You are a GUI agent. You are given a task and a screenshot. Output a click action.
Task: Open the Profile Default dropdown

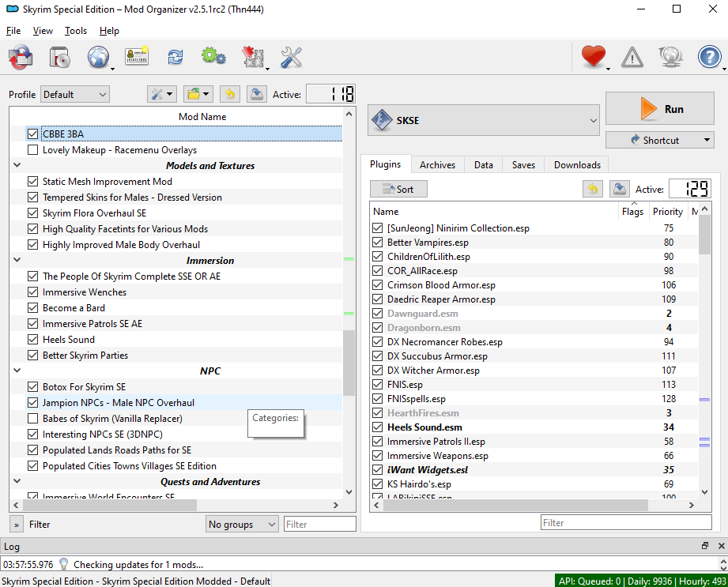tap(75, 95)
